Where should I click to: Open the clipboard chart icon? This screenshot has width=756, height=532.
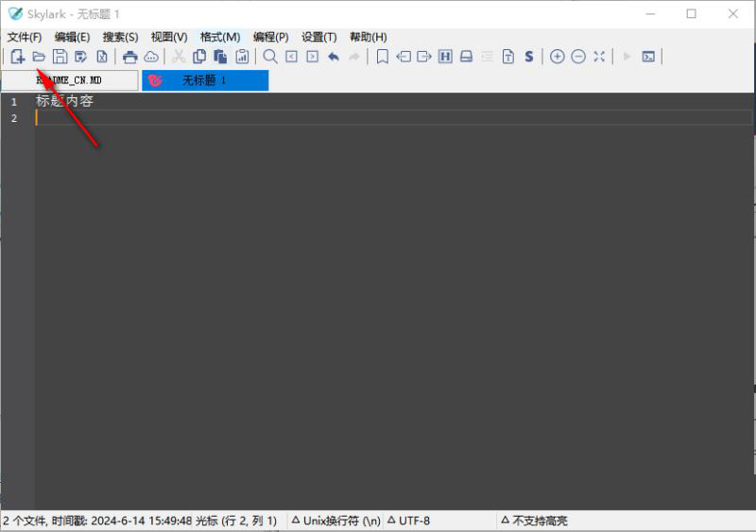click(x=242, y=57)
